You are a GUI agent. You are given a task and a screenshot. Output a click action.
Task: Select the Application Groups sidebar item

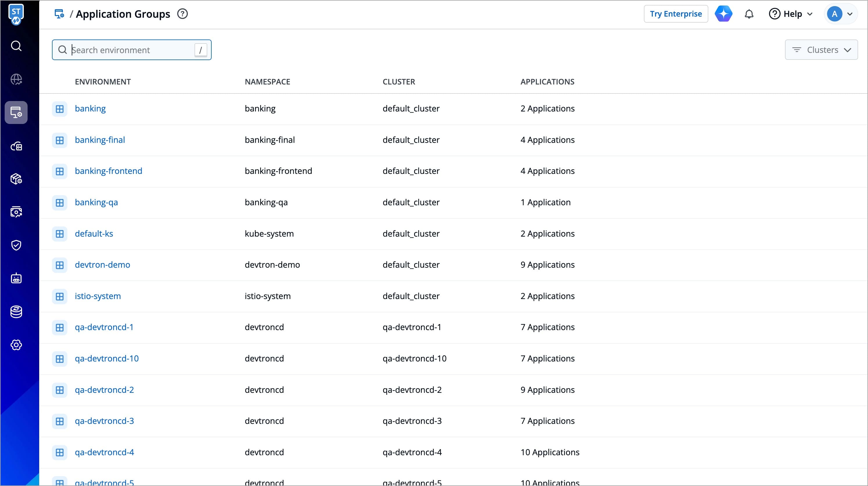tap(16, 113)
